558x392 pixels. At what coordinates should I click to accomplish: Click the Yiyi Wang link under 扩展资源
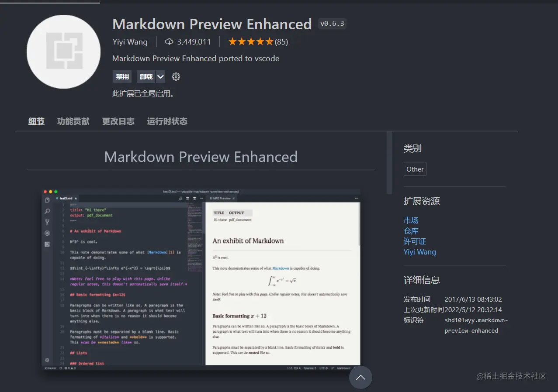tap(420, 252)
